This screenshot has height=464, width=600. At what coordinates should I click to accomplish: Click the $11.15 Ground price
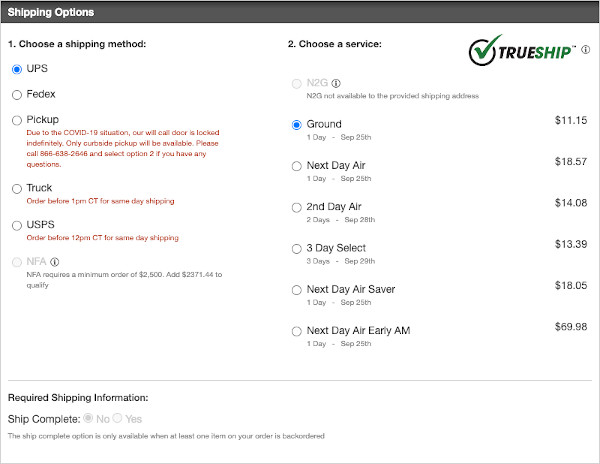pyautogui.click(x=571, y=120)
